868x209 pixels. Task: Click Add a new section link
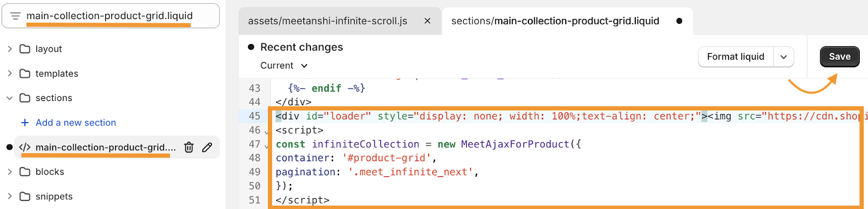click(76, 123)
